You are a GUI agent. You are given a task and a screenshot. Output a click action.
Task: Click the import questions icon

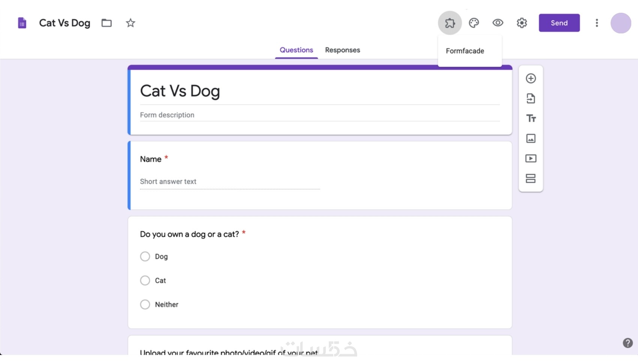coord(531,99)
